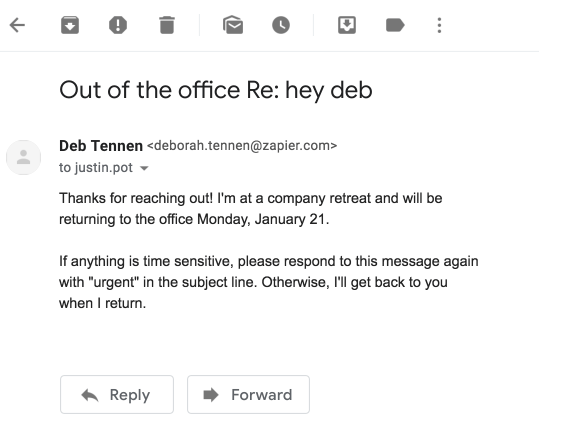
Task: Click the 'Monday, January 21' date text
Action: [x=261, y=219]
